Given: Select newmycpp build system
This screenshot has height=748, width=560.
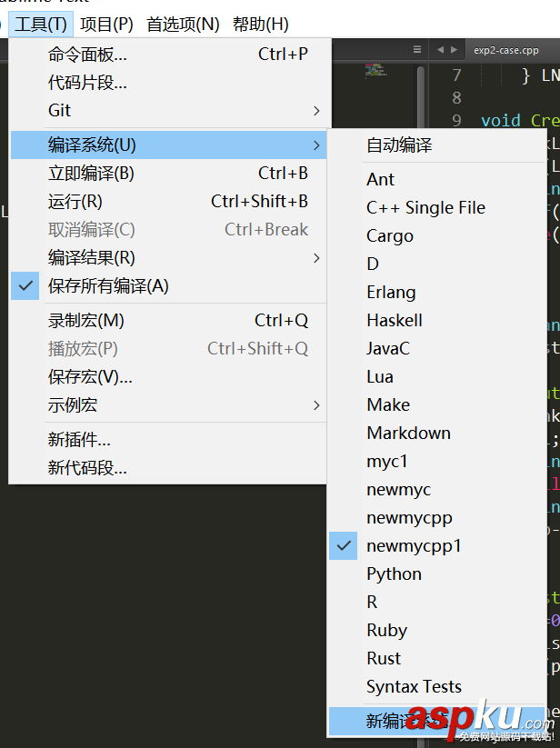Looking at the screenshot, I should tap(437, 517).
